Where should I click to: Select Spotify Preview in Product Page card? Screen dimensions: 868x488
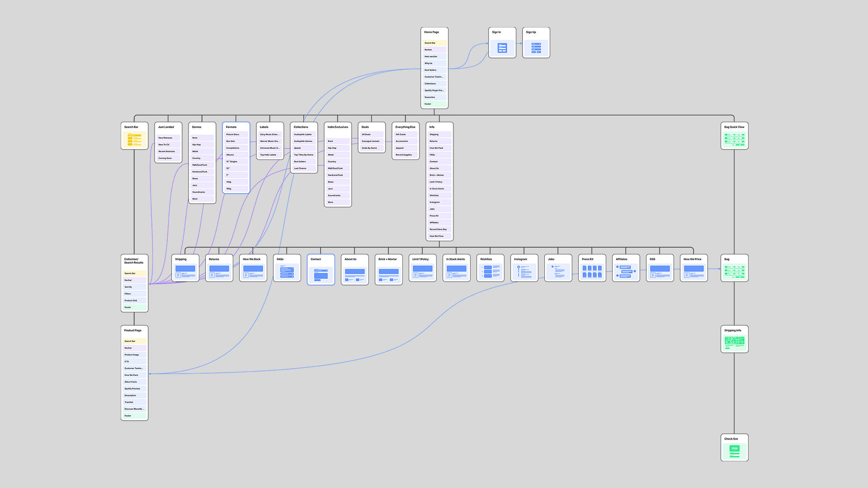(x=134, y=389)
